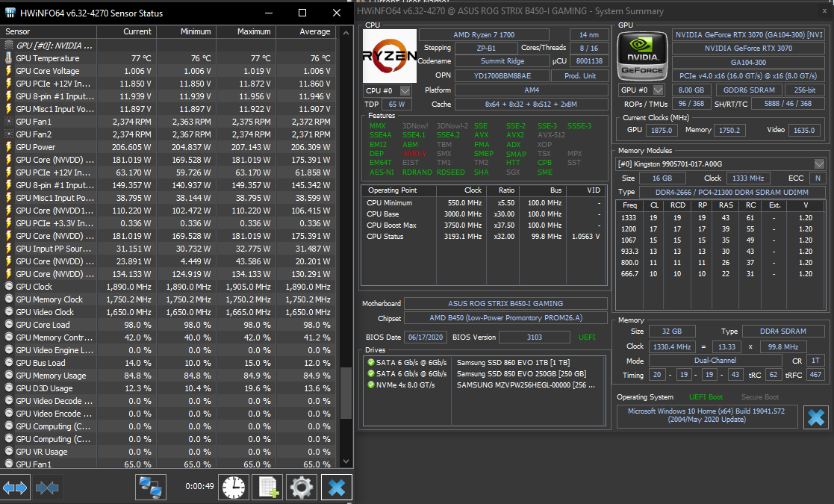Click the Average column header

(x=306, y=31)
